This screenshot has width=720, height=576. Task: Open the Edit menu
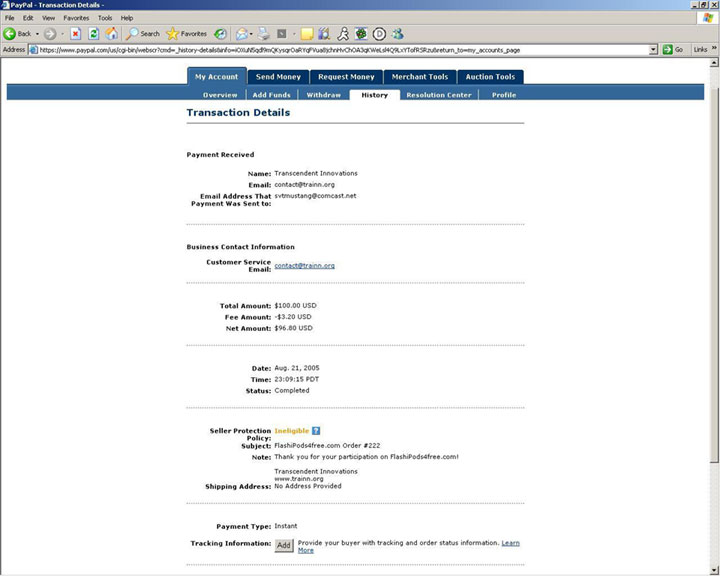(28, 18)
